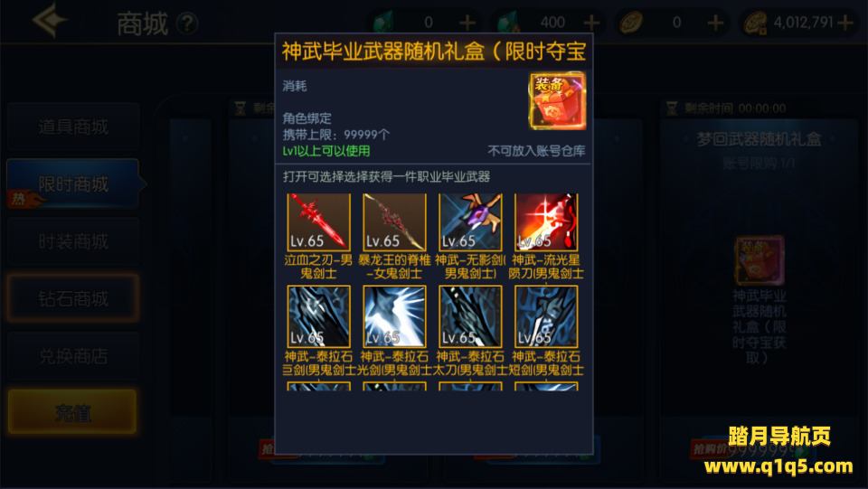
Task: Open the 限时商城 tab
Action: [73, 183]
